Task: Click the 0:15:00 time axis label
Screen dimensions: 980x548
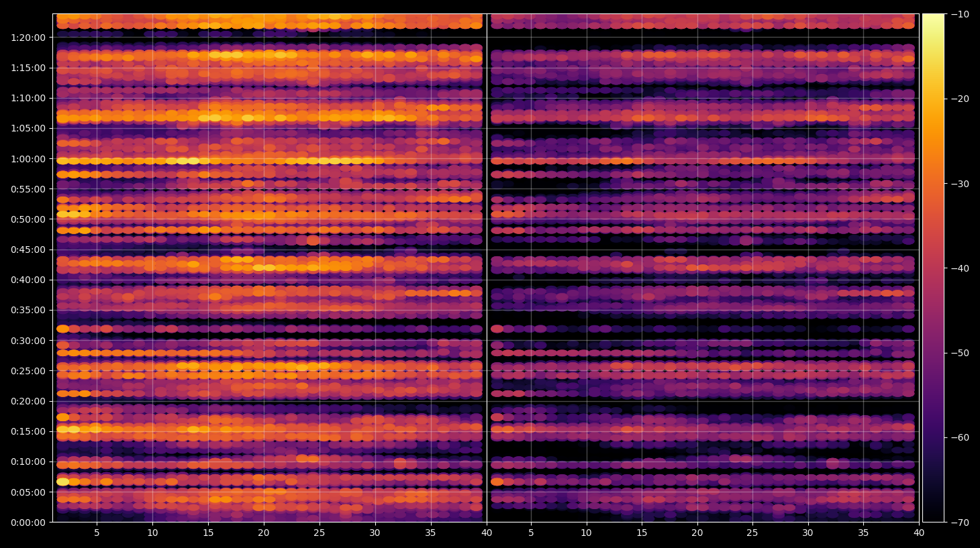Action: tap(28, 431)
